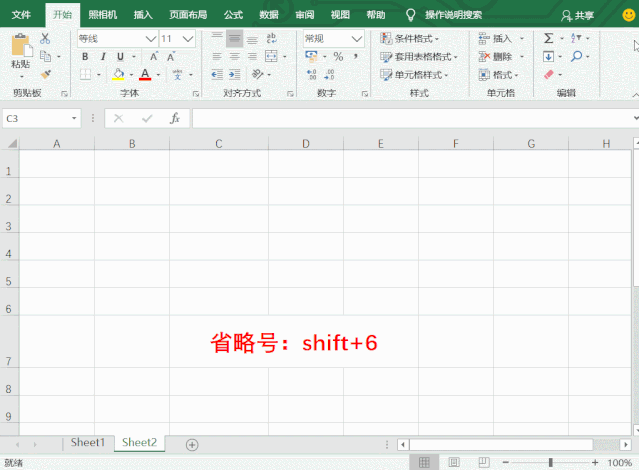Open the font name dropdown
Image resolution: width=639 pixels, height=470 pixels.
point(151,39)
